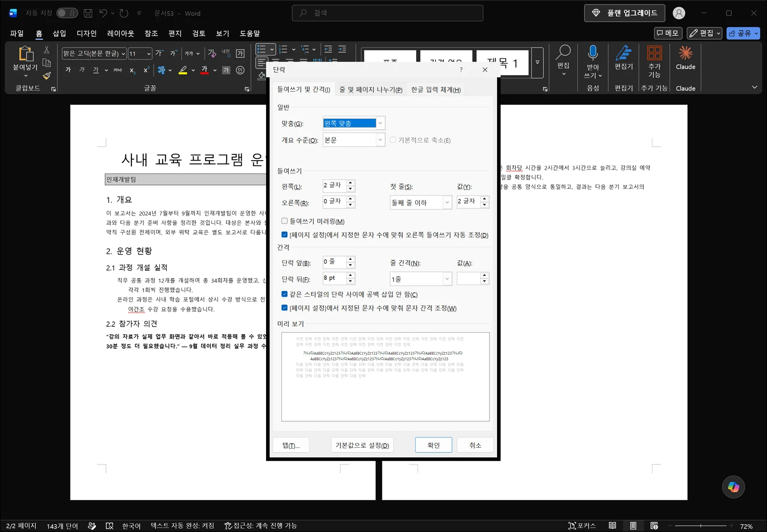This screenshot has width=767, height=532.
Task: Click the 플랜 업그레이드 button
Action: (625, 13)
